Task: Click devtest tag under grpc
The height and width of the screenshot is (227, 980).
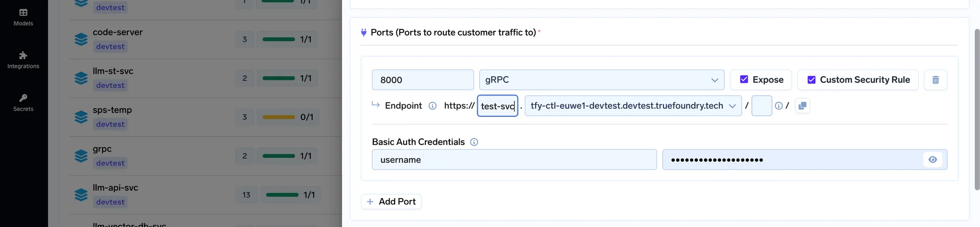Action: coord(110,163)
